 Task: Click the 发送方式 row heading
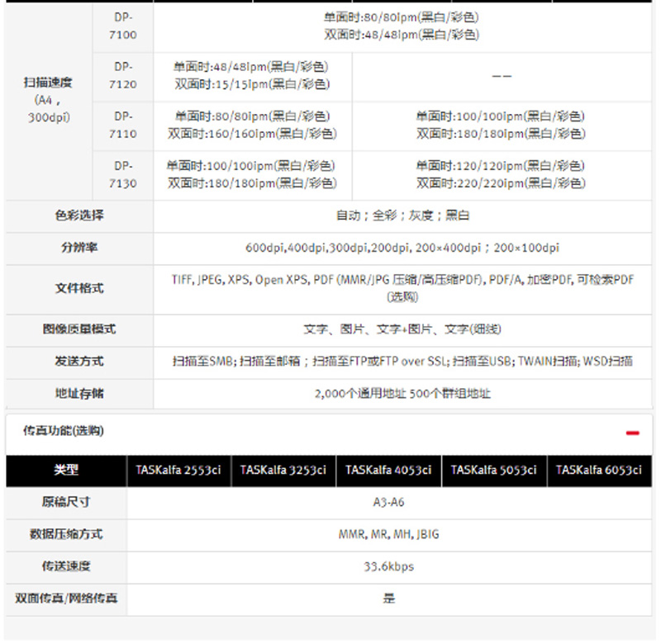tap(79, 362)
